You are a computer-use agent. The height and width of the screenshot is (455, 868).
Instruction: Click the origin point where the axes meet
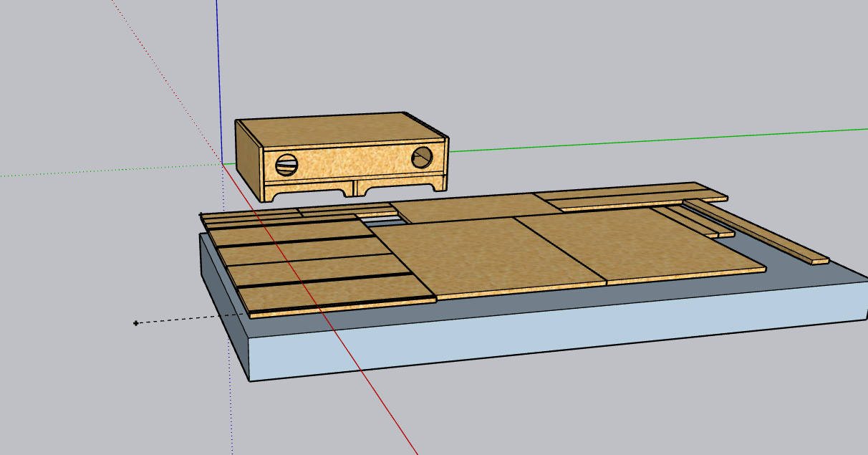pos(223,163)
